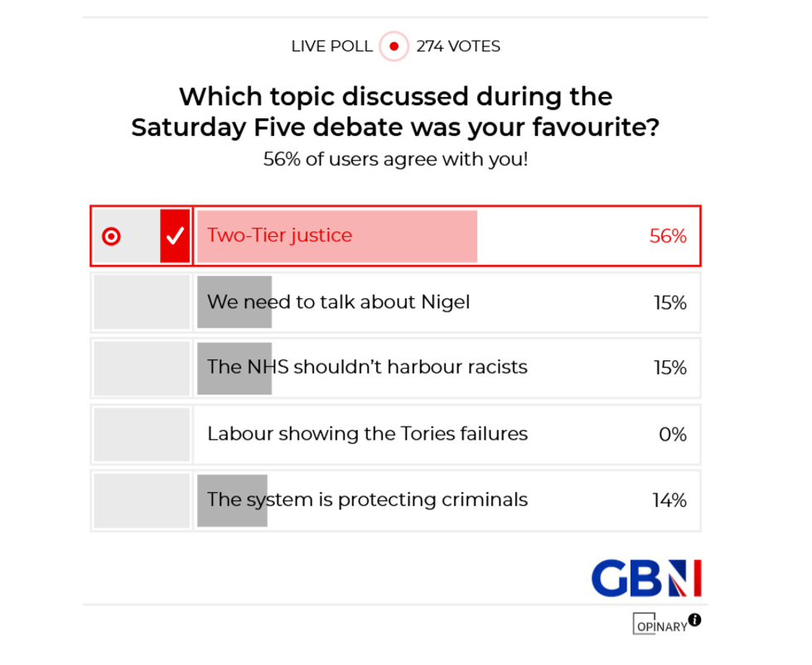The height and width of the screenshot is (665, 812).
Task: Select "The system is protecting criminals" answer
Action: pyautogui.click(x=367, y=500)
